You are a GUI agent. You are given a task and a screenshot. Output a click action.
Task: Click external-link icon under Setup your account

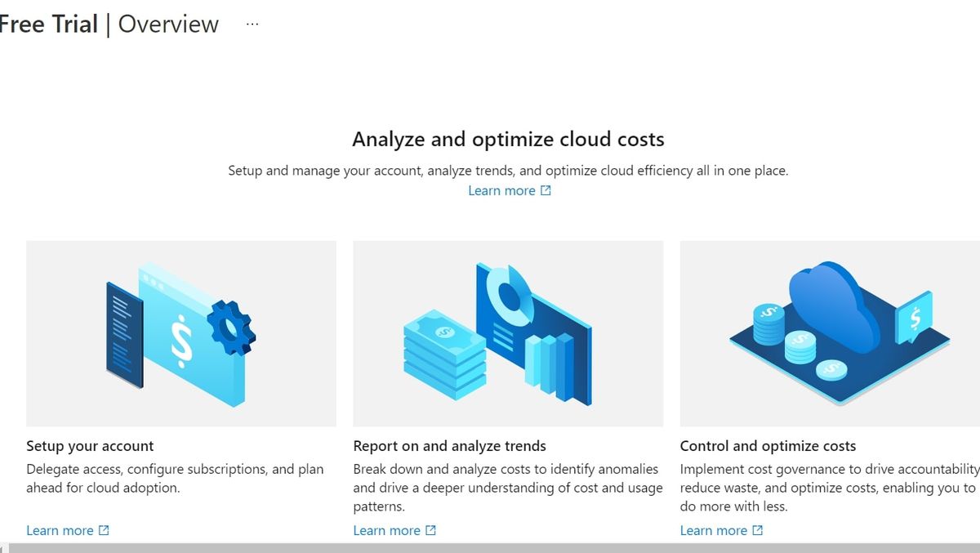click(104, 530)
